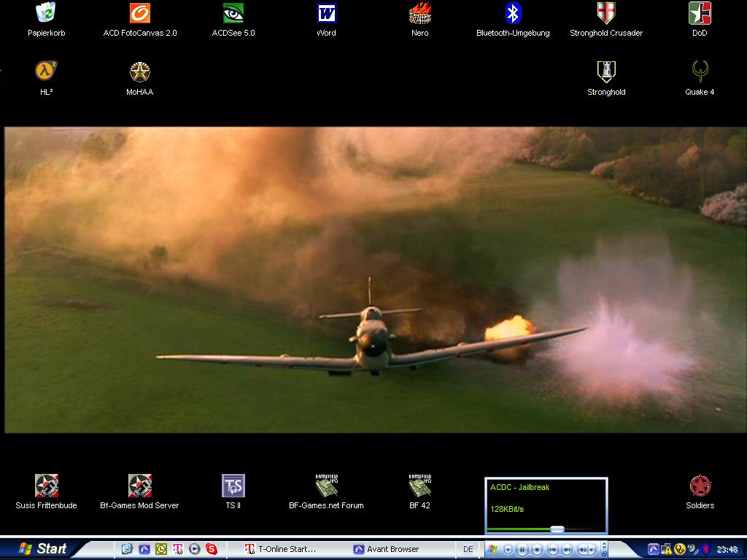Open the Windows Start menu
The image size is (747, 560).
click(x=42, y=549)
